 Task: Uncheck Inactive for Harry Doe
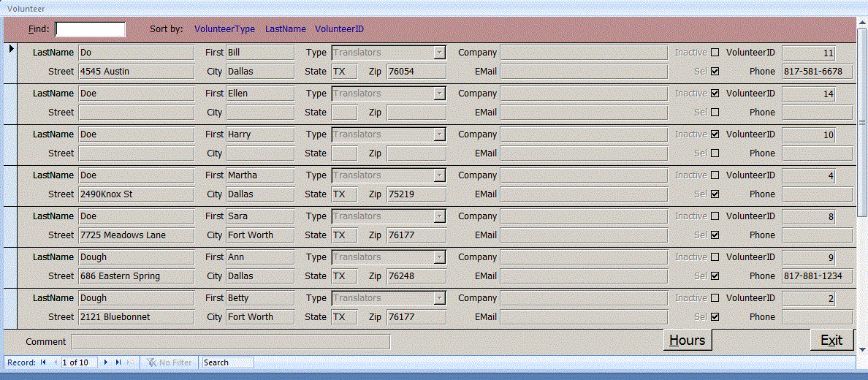715,134
